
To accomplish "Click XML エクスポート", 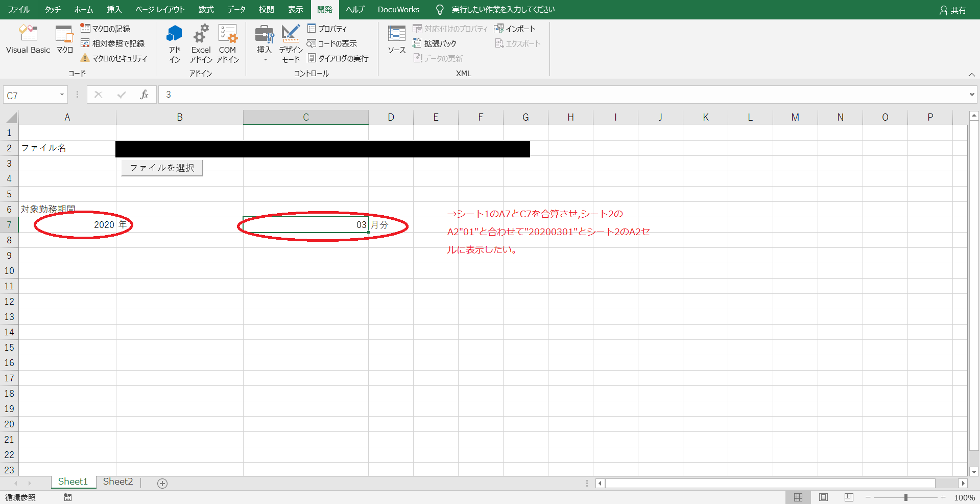I will coord(517,43).
